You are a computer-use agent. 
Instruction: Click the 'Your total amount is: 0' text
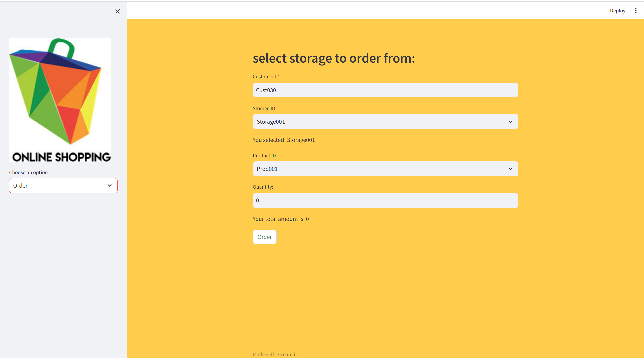pos(280,219)
